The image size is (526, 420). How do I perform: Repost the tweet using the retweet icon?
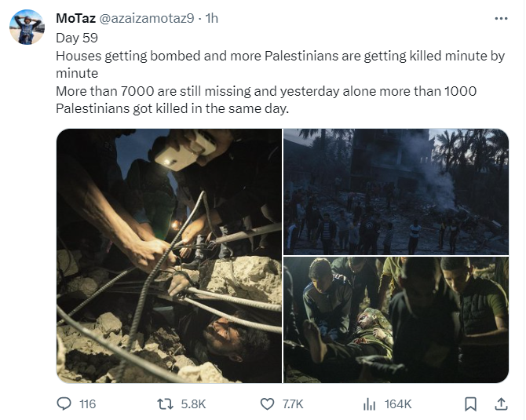[166, 404]
